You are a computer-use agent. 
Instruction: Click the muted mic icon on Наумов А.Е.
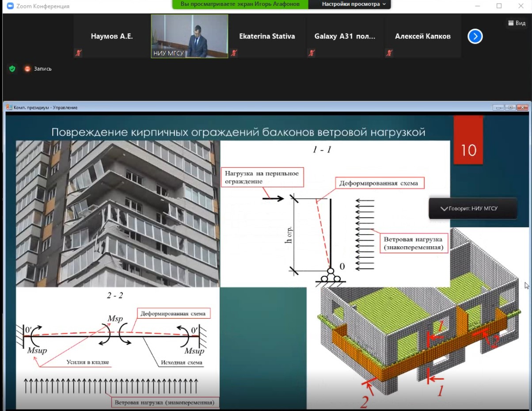[79, 53]
